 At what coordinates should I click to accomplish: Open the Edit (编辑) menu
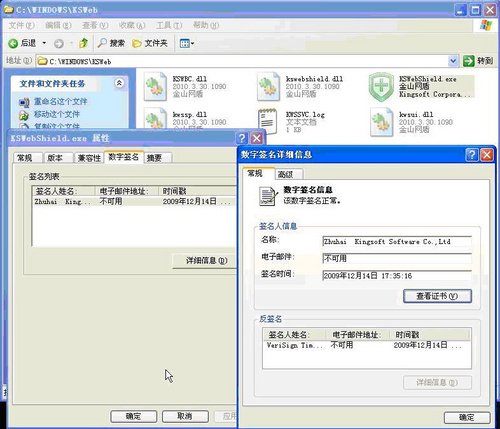pos(58,25)
